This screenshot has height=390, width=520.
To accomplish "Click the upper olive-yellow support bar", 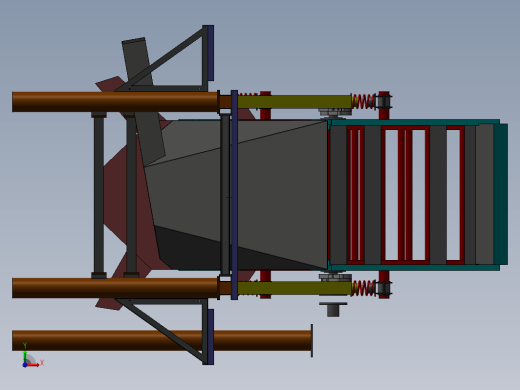I will tap(294, 102).
